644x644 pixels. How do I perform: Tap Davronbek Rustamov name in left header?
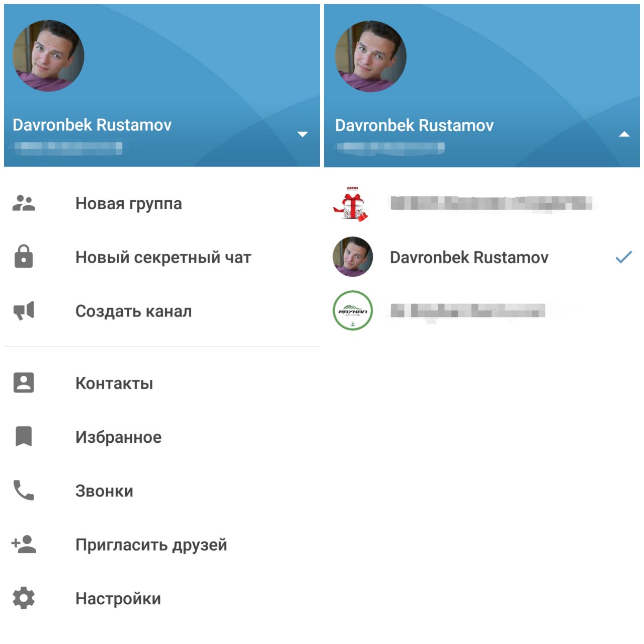92,125
